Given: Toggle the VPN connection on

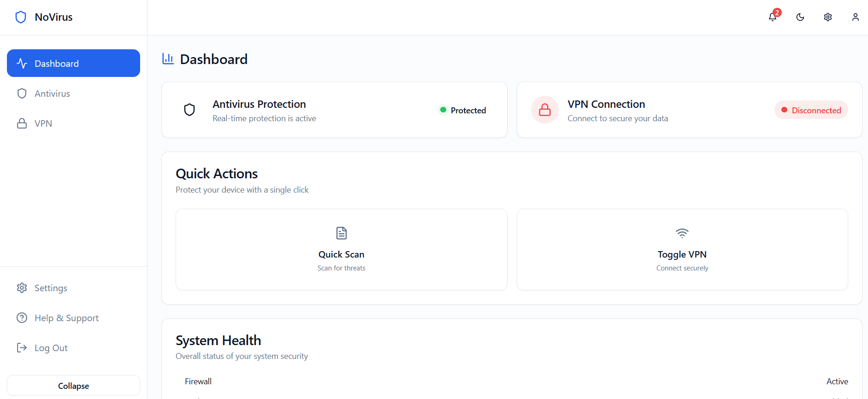Looking at the screenshot, I should click(x=682, y=249).
